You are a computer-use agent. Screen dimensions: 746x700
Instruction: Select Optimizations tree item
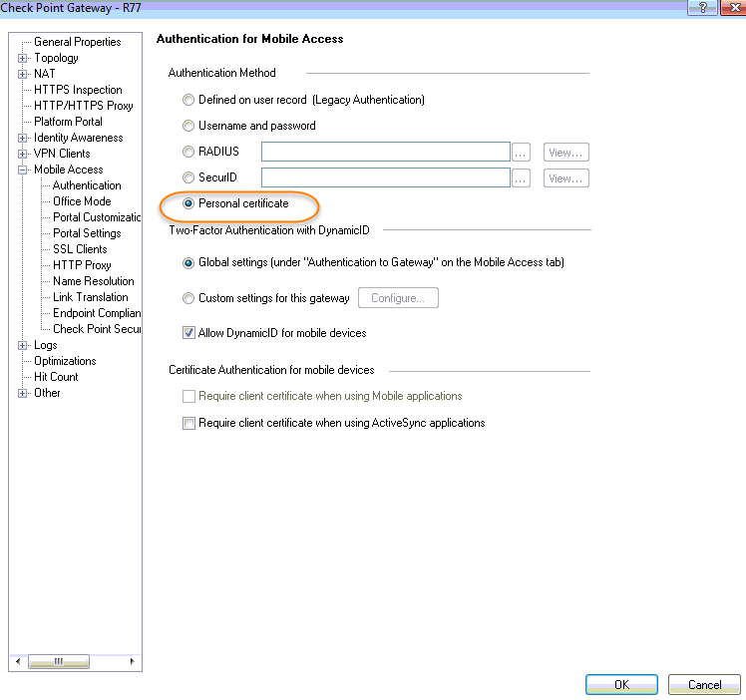65,361
